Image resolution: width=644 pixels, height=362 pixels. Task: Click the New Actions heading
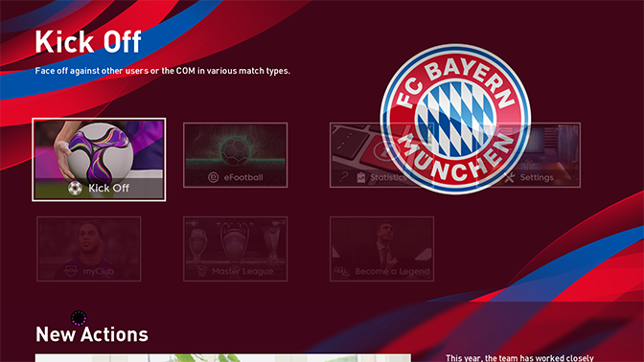pyautogui.click(x=92, y=334)
